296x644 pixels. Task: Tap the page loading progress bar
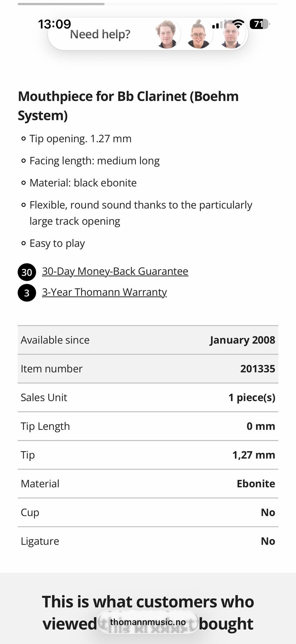pos(61,4)
